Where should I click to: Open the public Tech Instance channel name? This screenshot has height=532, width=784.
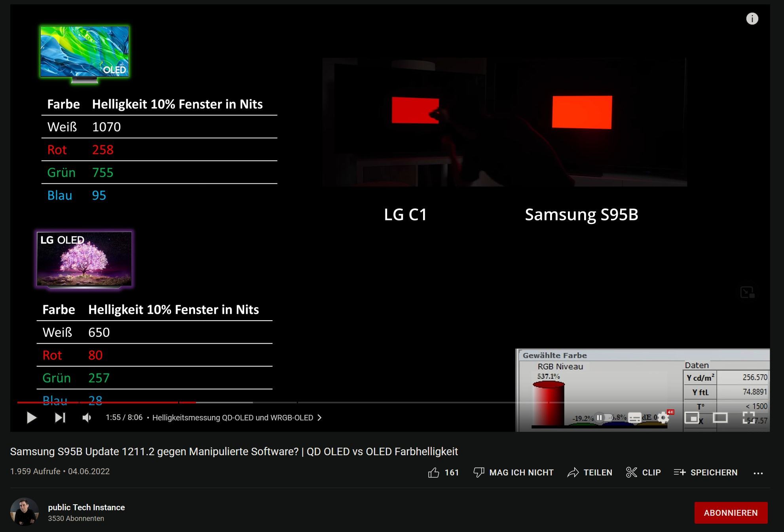[x=86, y=507]
